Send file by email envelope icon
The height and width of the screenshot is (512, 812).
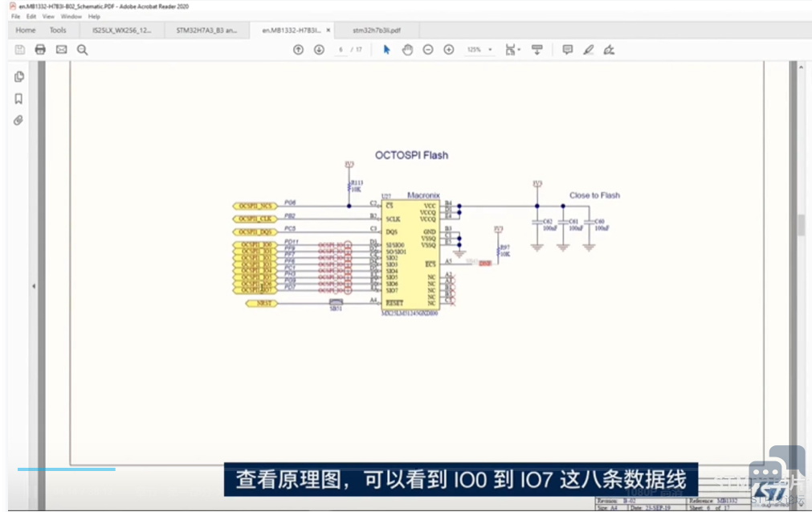[x=61, y=50]
